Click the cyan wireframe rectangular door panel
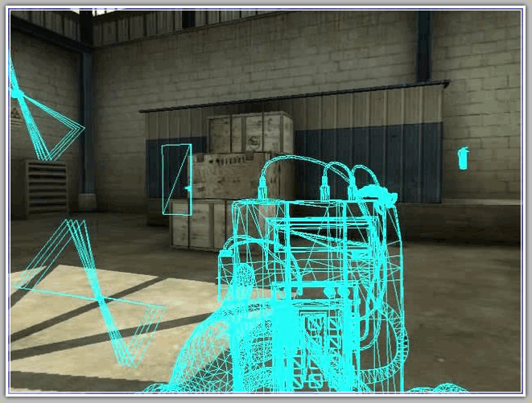 pos(176,179)
